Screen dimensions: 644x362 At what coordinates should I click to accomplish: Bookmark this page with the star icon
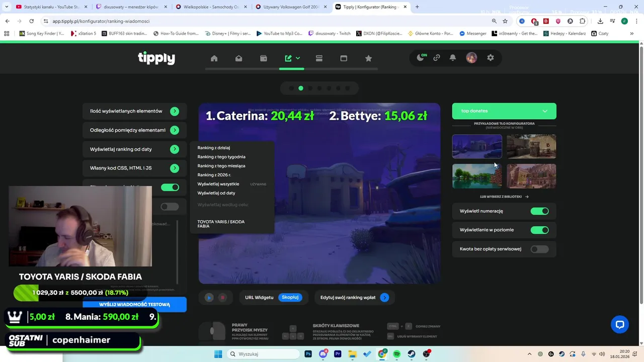[x=505, y=21]
